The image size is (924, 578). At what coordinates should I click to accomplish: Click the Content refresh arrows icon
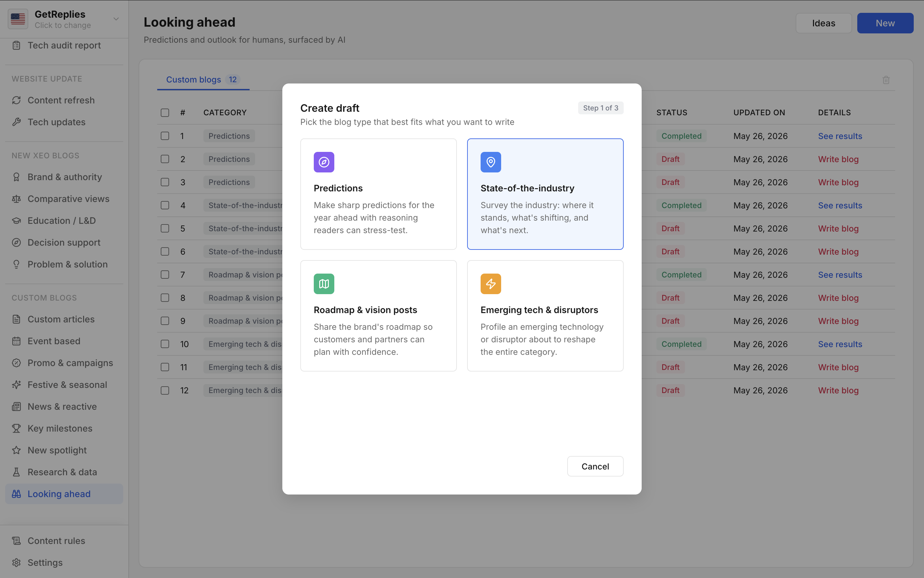pyautogui.click(x=16, y=100)
